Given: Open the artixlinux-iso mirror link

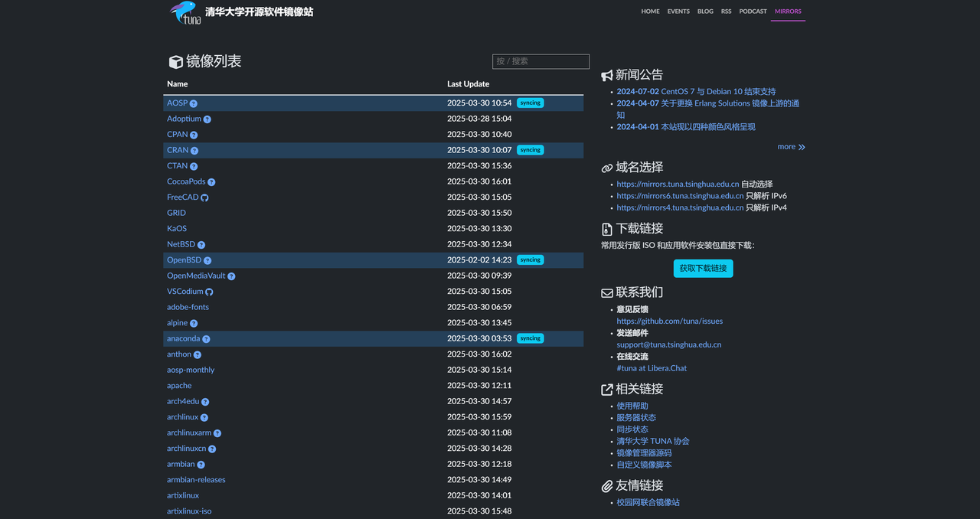Looking at the screenshot, I should [x=189, y=511].
